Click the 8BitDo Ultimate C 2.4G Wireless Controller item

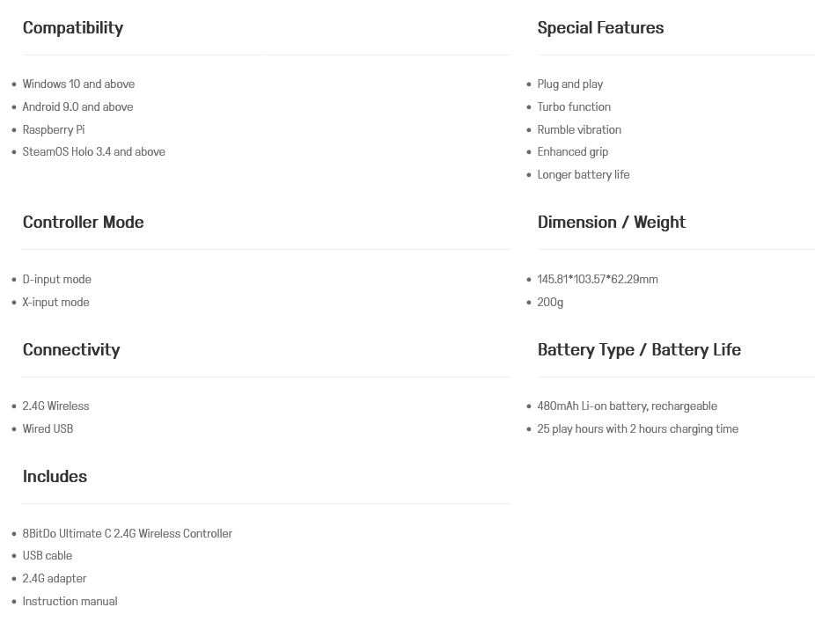[127, 534]
